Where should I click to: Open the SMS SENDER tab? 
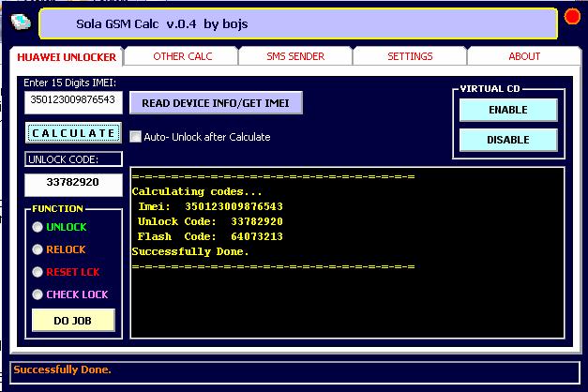click(x=295, y=56)
